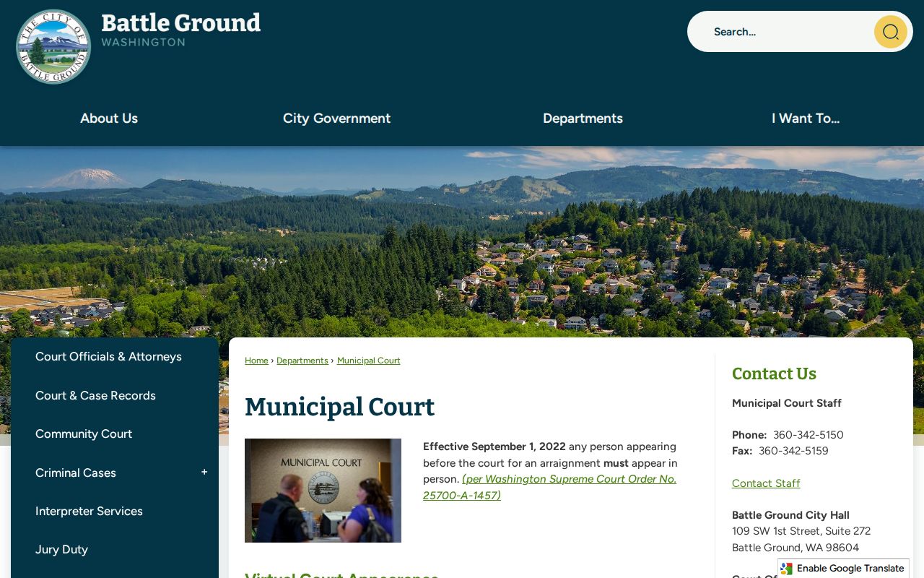Open the Washington Supreme Court Order link

click(x=550, y=487)
